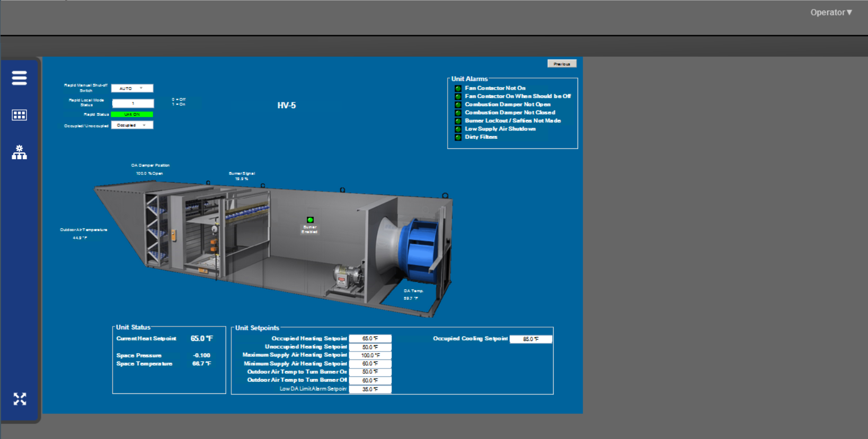
Task: Open the hamburger menu in the sidebar
Action: (19, 78)
